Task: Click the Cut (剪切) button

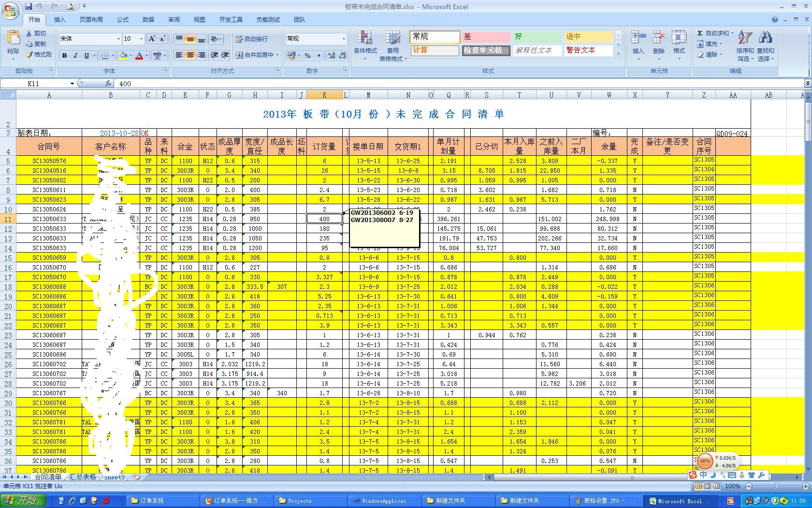Action: (36, 33)
